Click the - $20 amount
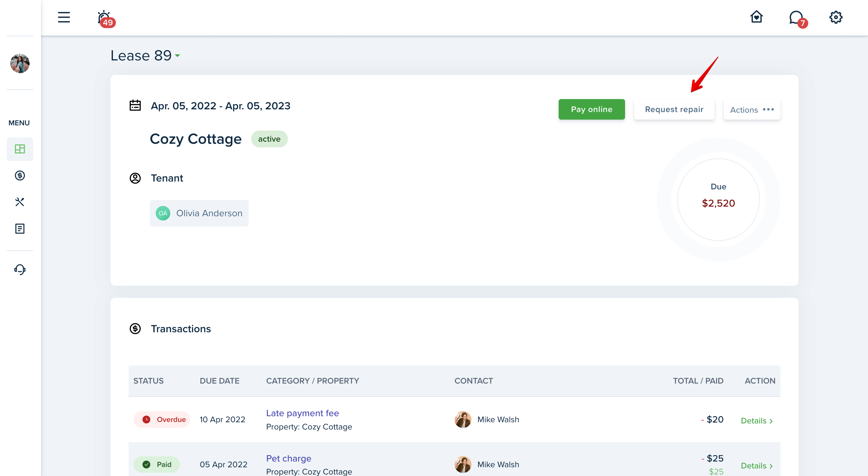 click(x=712, y=419)
